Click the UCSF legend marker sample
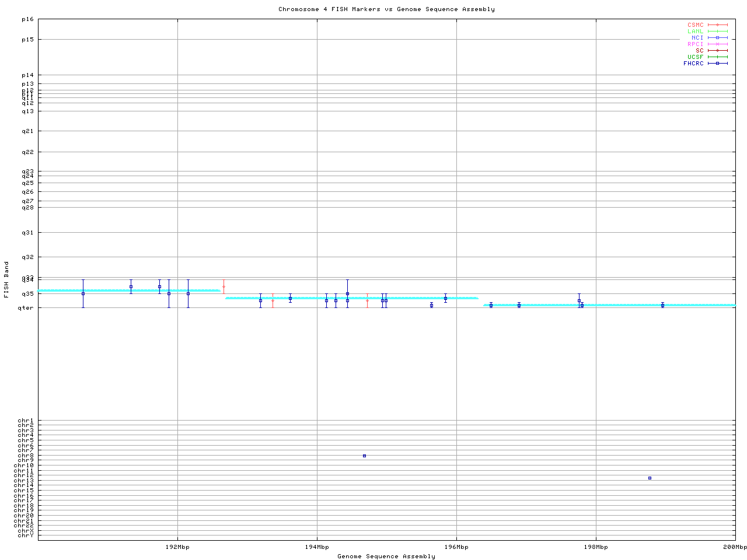 pyautogui.click(x=717, y=57)
